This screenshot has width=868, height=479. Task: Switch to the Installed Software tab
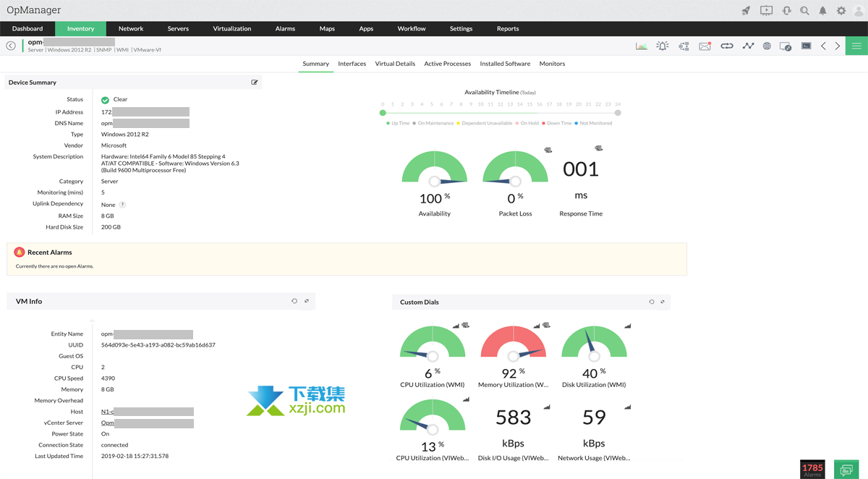(505, 64)
